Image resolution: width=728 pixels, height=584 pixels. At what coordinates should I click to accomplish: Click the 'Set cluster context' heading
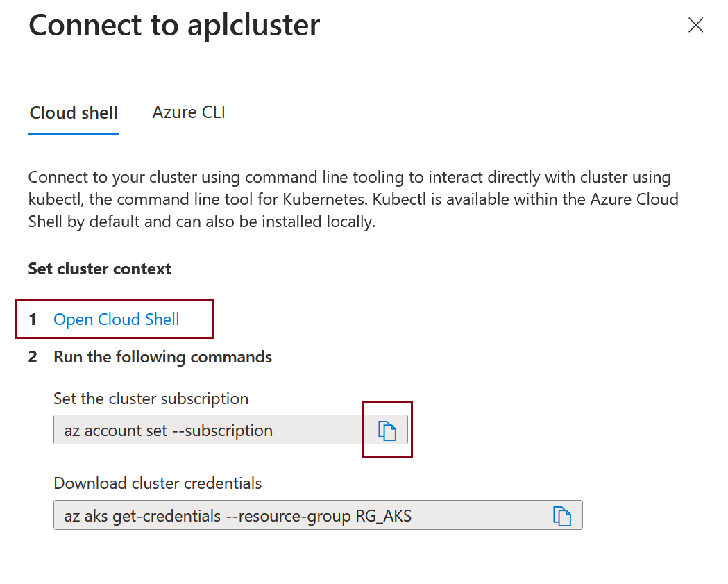[x=99, y=269]
